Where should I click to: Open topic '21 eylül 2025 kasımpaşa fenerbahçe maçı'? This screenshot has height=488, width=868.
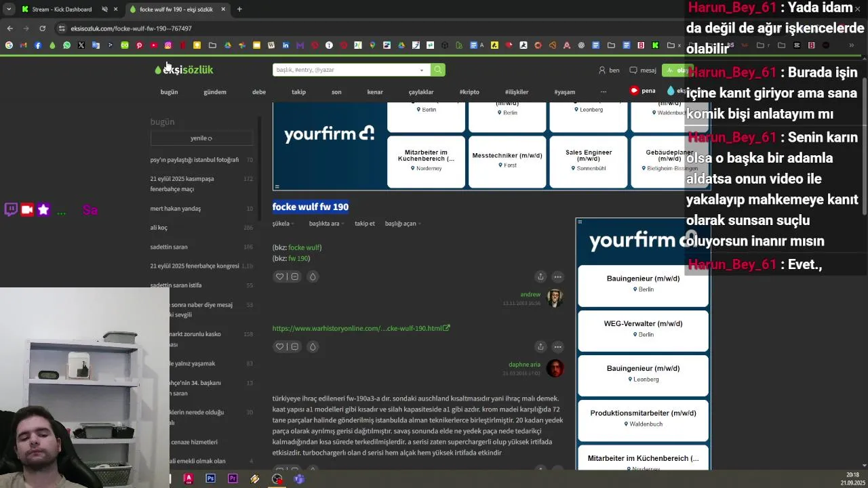coord(182,183)
